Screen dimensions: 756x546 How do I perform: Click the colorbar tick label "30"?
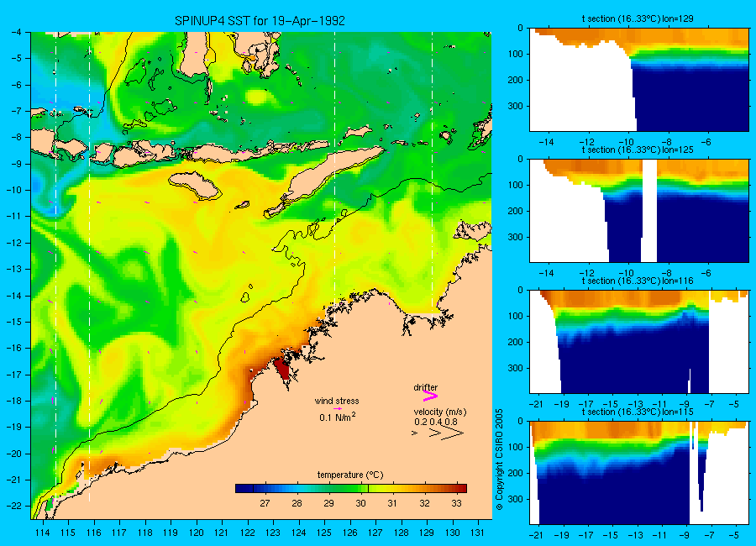360,503
